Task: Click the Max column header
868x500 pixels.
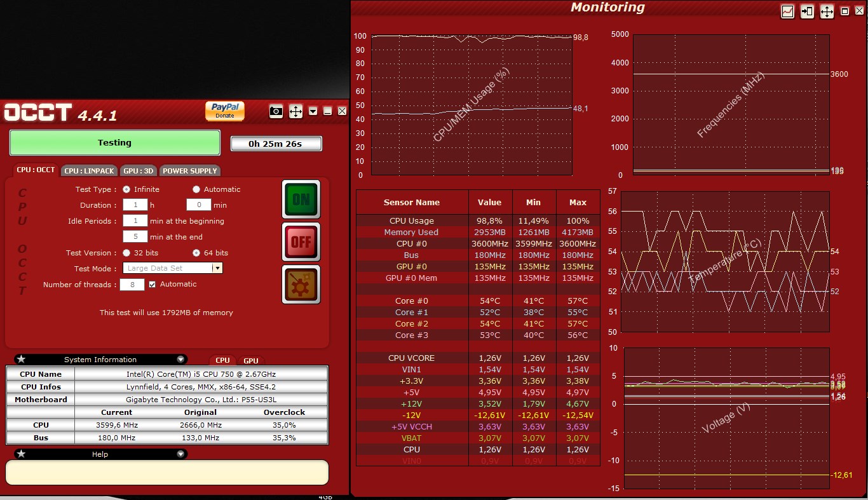Action: tap(578, 203)
